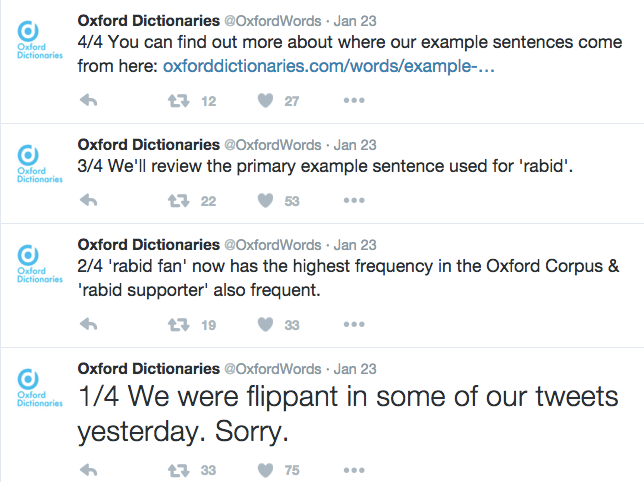Open more options on the 4/4 tweet
The image size is (644, 482).
click(x=354, y=100)
